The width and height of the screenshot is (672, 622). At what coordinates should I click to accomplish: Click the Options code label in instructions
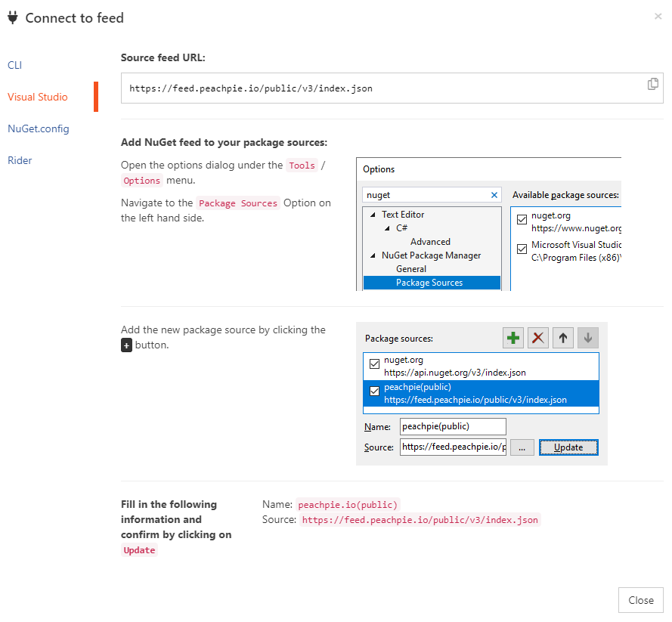pyautogui.click(x=142, y=181)
